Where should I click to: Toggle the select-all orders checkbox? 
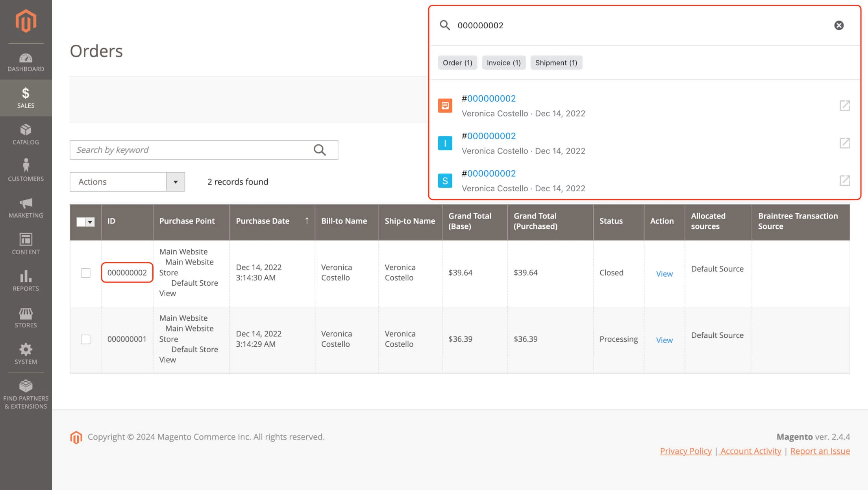click(81, 221)
